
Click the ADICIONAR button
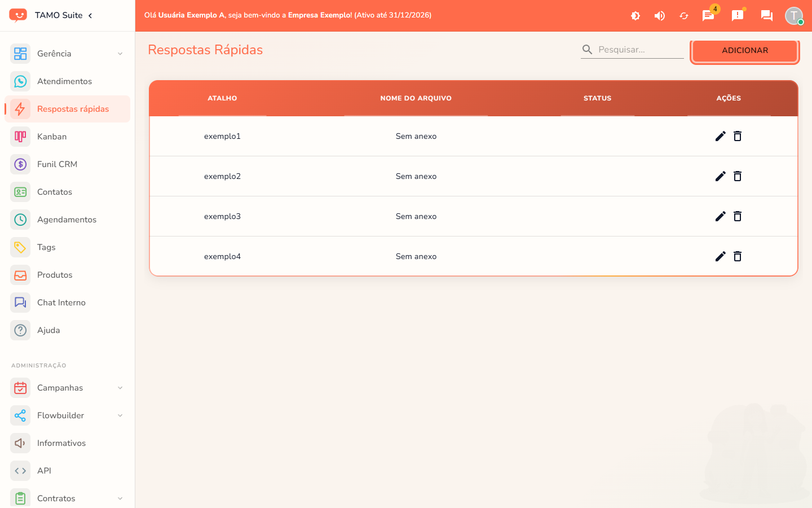pos(745,50)
